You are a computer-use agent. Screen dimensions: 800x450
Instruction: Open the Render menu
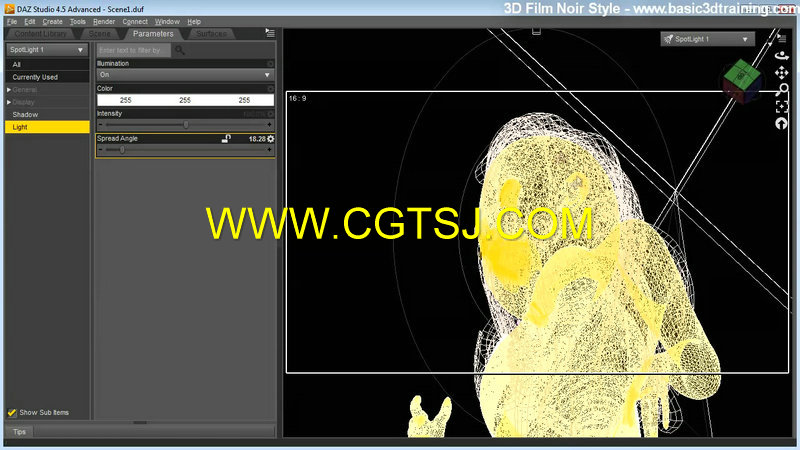[x=104, y=22]
